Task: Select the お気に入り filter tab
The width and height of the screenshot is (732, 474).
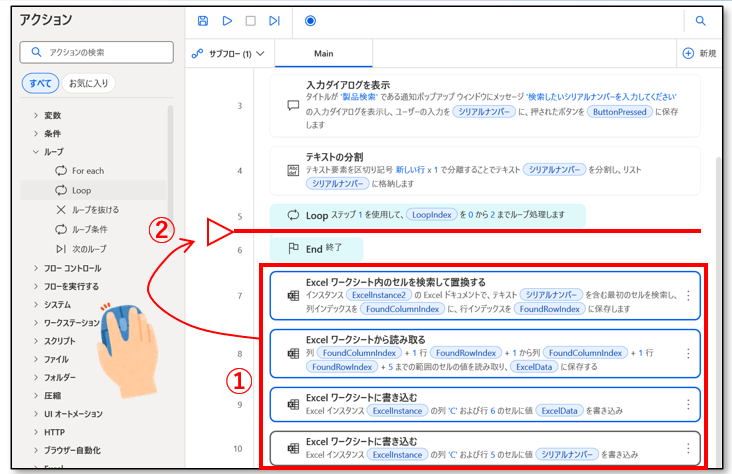Action: pyautogui.click(x=89, y=83)
